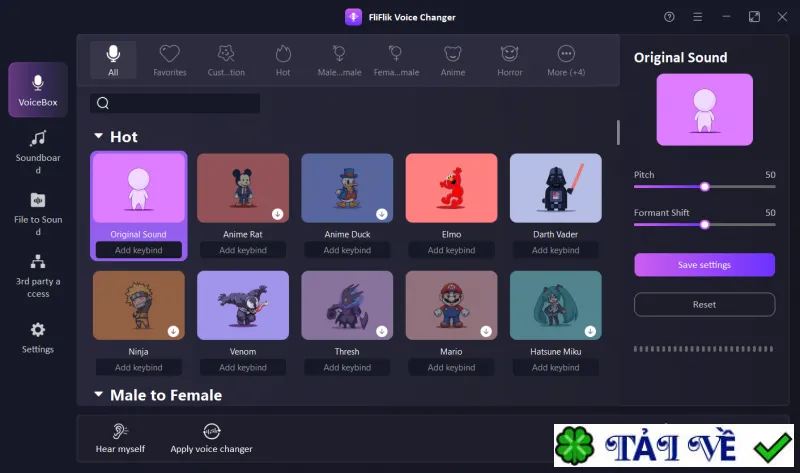Download the Anime Duck voice
800x473 pixels.
[382, 214]
